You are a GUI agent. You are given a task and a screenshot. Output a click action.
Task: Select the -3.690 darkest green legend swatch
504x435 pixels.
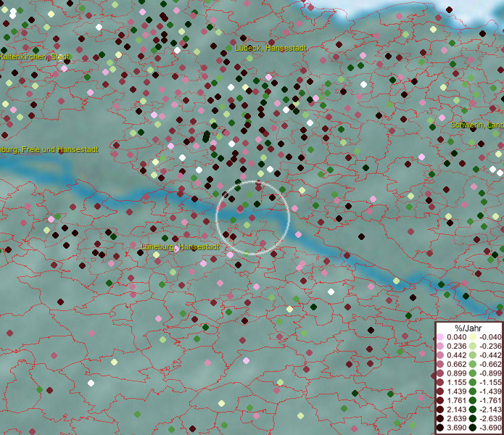coord(473,428)
